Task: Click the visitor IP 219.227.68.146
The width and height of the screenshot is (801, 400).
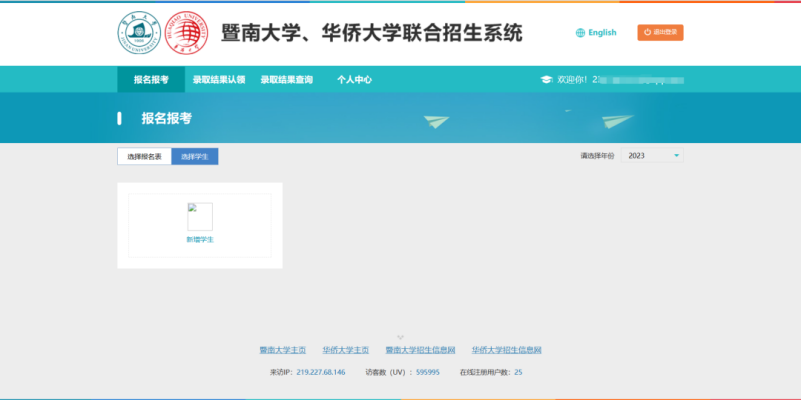Action: (320, 372)
